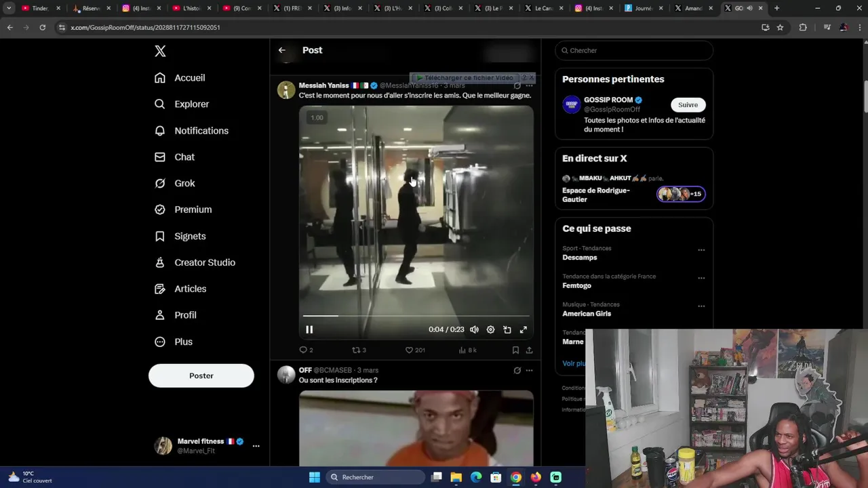This screenshot has height=488, width=868.
Task: Open Notifications in the sidebar
Action: coord(191,131)
